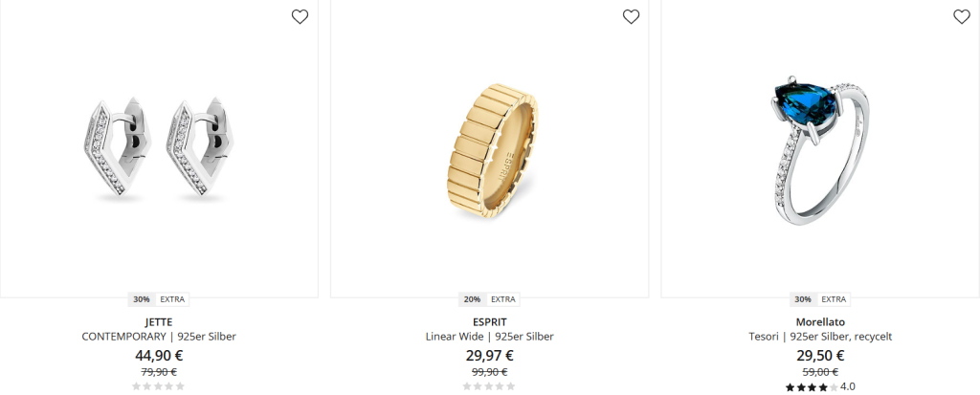Open CONTEMPORARY | 925er Silber product title
The height and width of the screenshot is (395, 980).
[159, 337]
